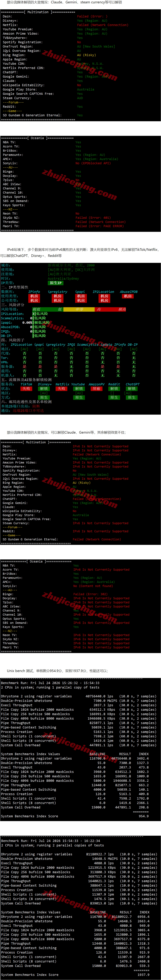Click the red 失败 badge under TikTok
Viewport: 161px width, 980px height.
pyautogui.click(x=26, y=389)
